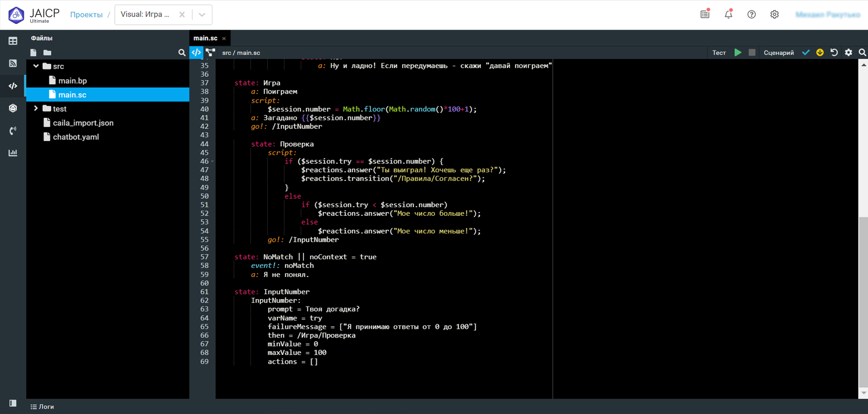Viewport: 868px width, 414px height.
Task: Create a new folder in Файлы panel
Action: [x=47, y=52]
